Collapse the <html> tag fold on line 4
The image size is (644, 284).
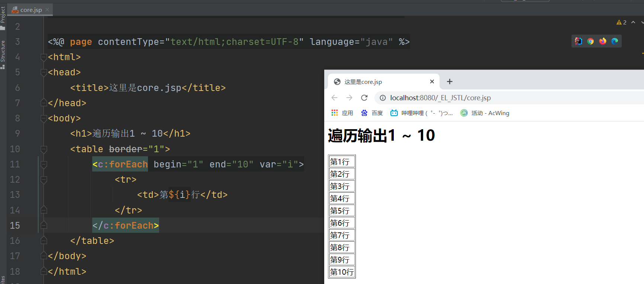pos(44,57)
